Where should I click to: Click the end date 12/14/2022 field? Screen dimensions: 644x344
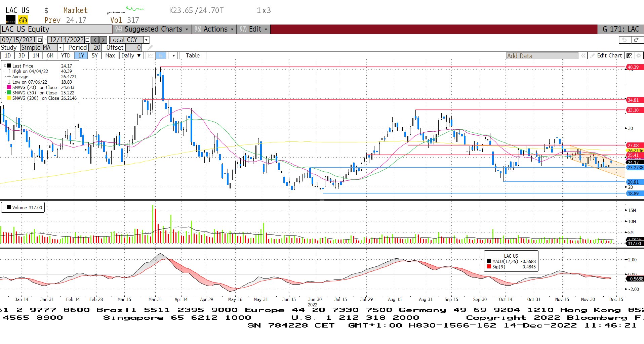(67, 40)
